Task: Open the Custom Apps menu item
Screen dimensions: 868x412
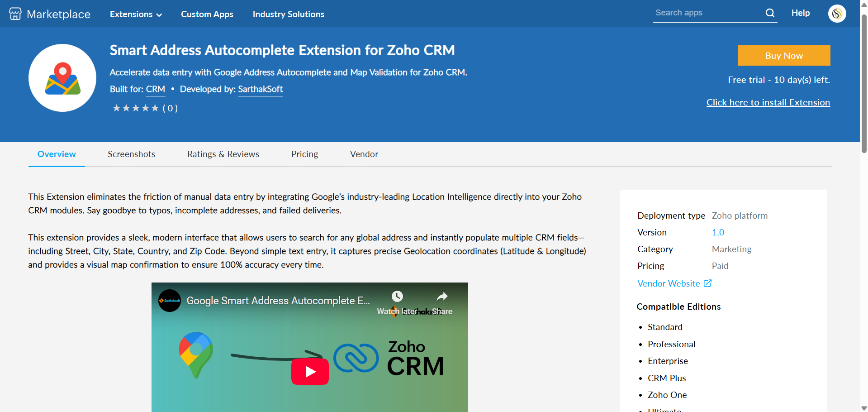Action: 207,14
